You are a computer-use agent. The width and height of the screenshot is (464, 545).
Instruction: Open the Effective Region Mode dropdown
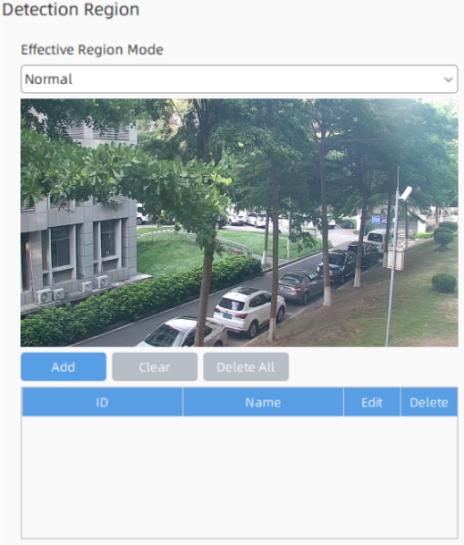239,79
